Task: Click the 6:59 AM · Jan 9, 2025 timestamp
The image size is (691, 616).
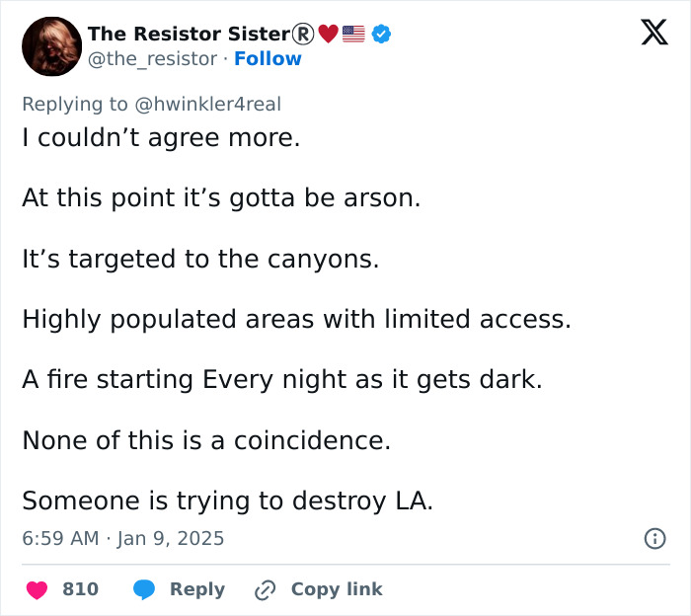Action: (123, 539)
